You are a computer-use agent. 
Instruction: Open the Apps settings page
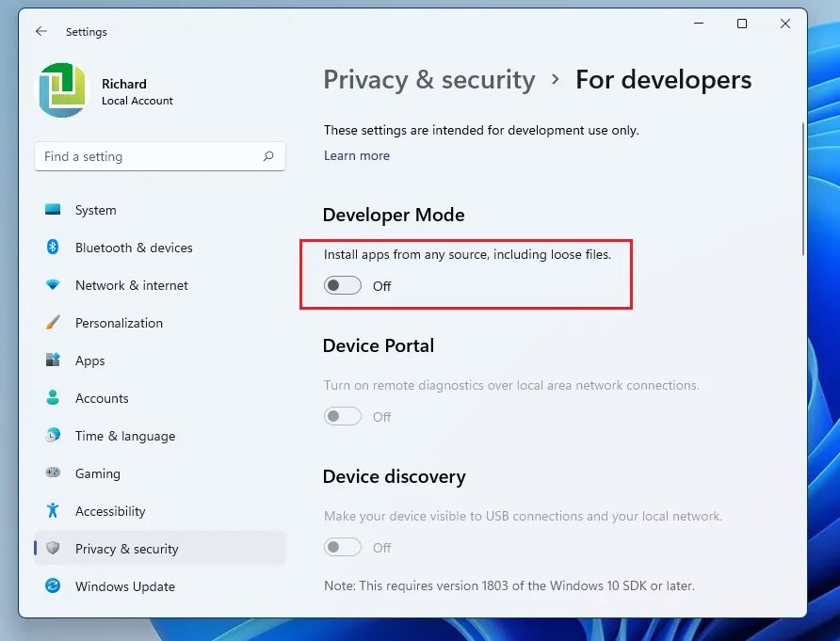[160, 361]
